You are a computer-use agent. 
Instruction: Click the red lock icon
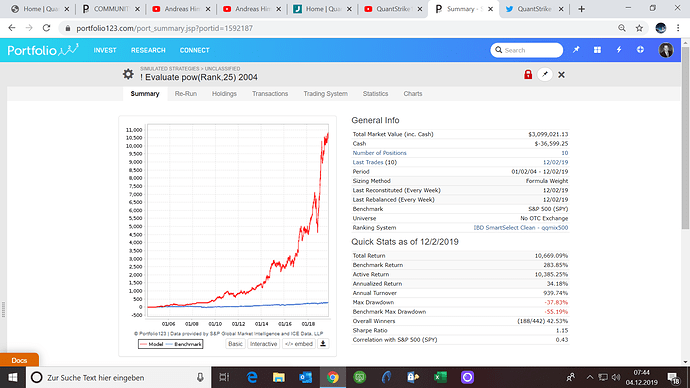(x=528, y=74)
